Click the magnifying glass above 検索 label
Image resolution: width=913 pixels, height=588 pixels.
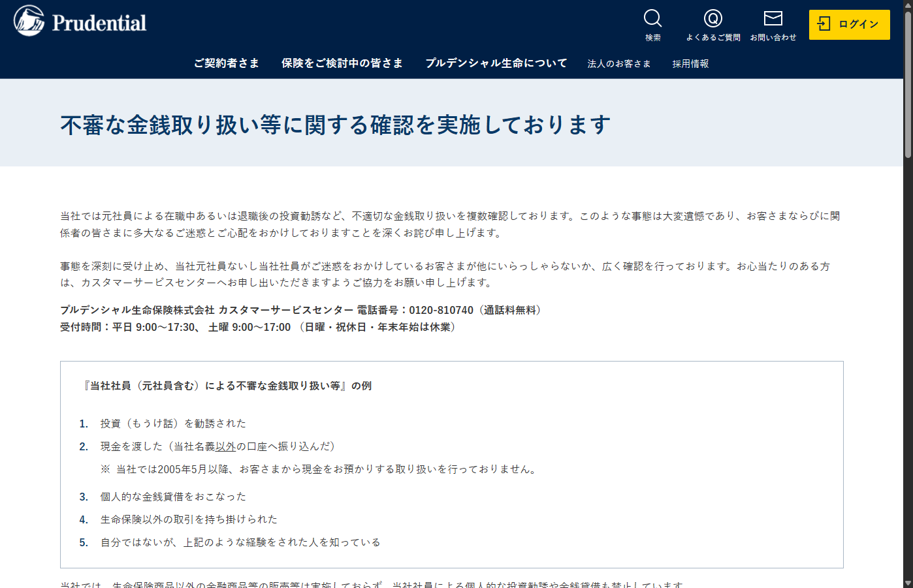652,18
